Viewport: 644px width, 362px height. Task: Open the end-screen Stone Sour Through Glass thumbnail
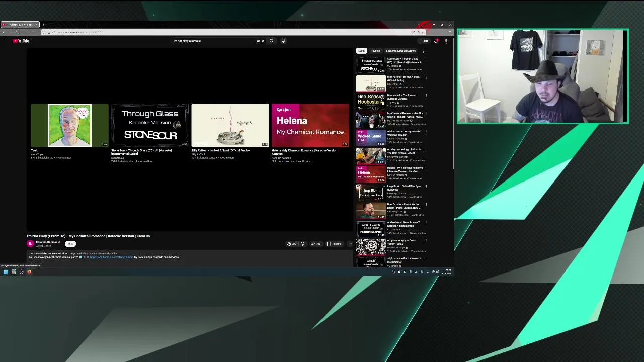(x=150, y=125)
